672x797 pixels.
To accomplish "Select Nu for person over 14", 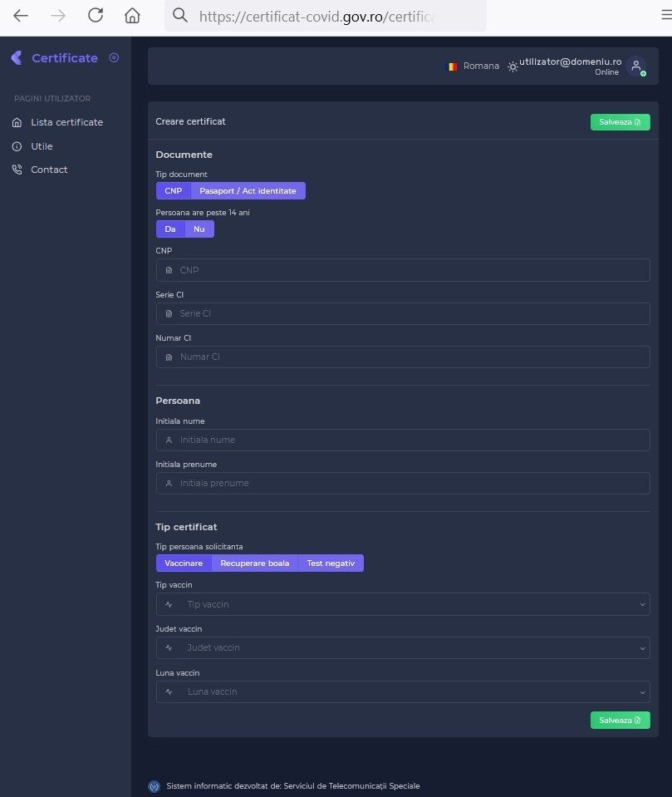I will 199,229.
